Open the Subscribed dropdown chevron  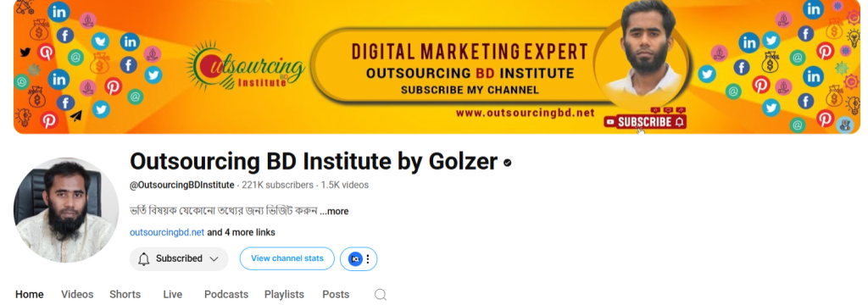click(214, 258)
